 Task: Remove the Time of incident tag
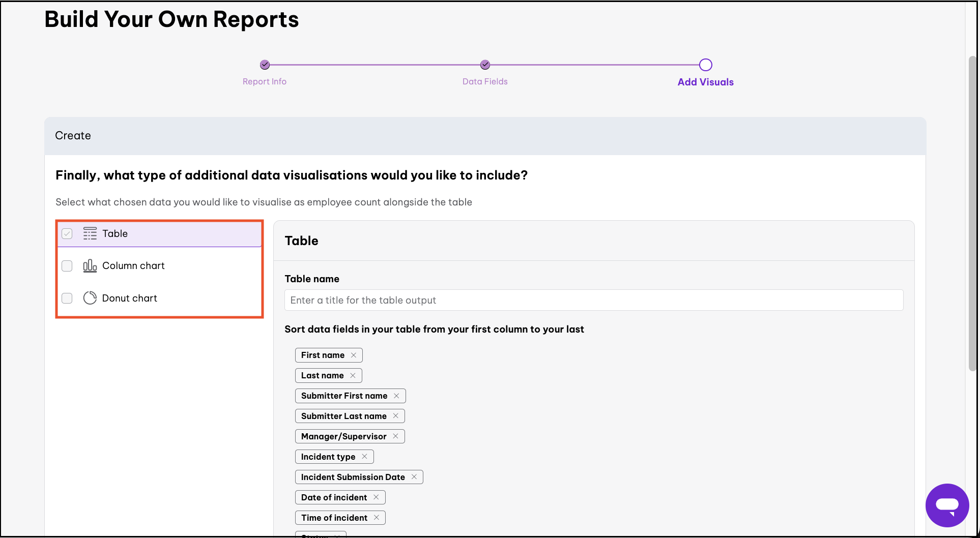[378, 517]
